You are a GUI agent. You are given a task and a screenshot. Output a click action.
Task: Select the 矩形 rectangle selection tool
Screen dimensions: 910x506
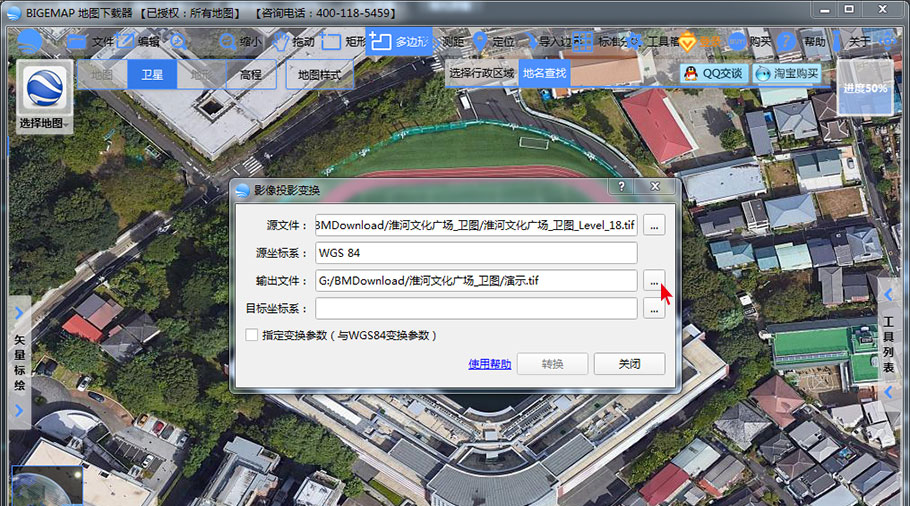coord(343,42)
